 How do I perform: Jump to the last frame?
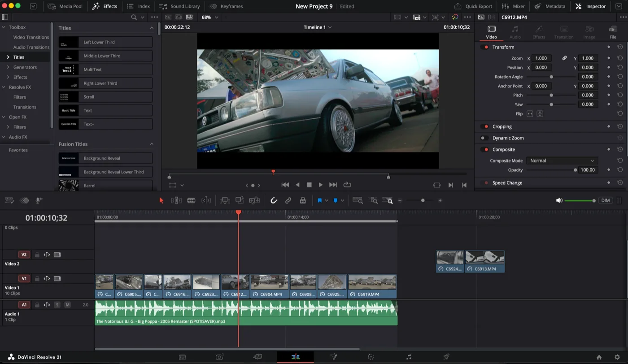pos(333,185)
